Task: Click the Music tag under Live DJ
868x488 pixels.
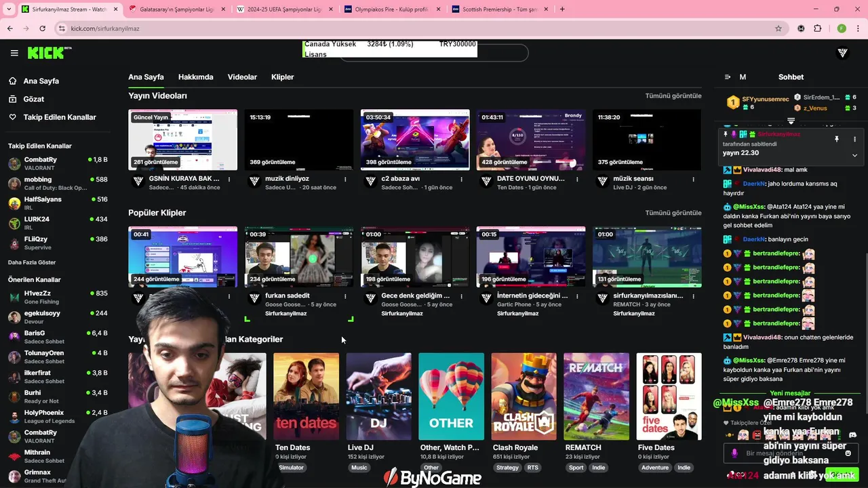Action: tap(359, 468)
